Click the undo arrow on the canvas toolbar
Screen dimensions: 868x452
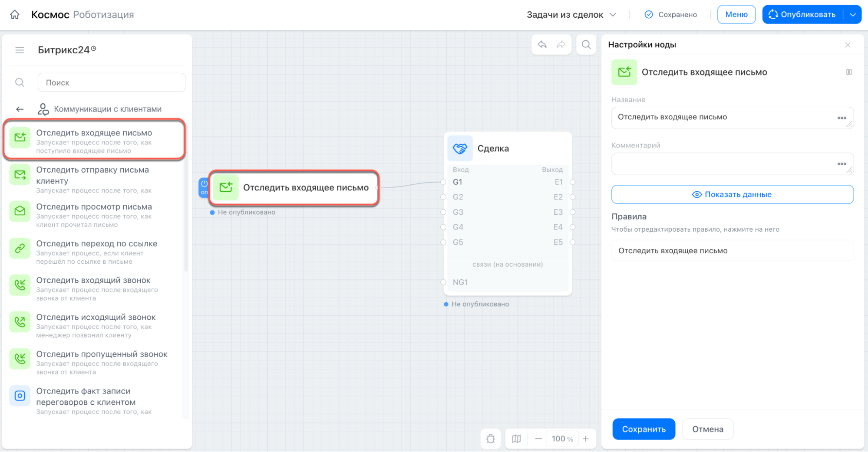542,45
